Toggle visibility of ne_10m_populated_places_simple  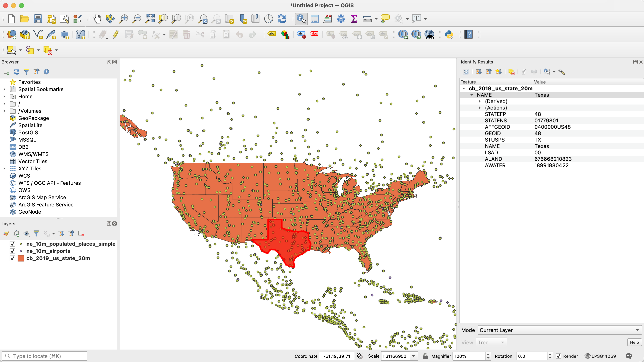pyautogui.click(x=12, y=244)
